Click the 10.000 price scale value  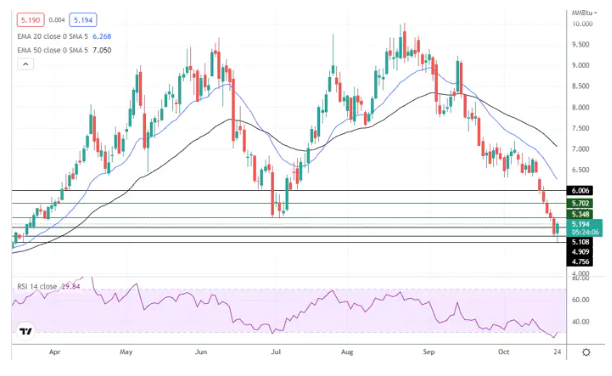(582, 24)
